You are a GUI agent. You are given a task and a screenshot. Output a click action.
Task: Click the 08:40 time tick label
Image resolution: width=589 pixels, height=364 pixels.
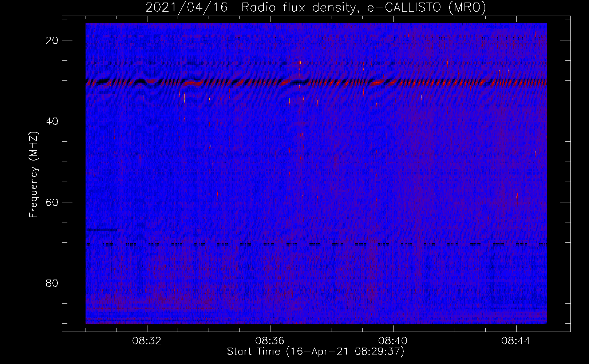tap(393, 341)
